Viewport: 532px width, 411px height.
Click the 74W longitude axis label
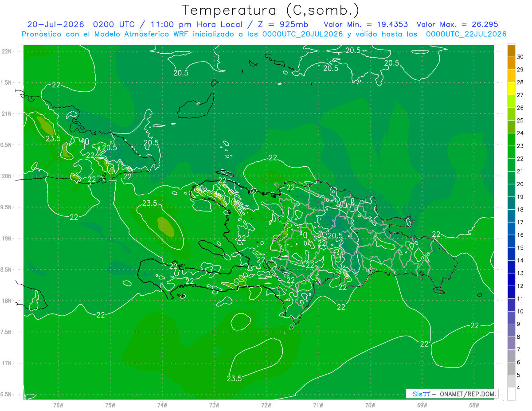(x=162, y=405)
